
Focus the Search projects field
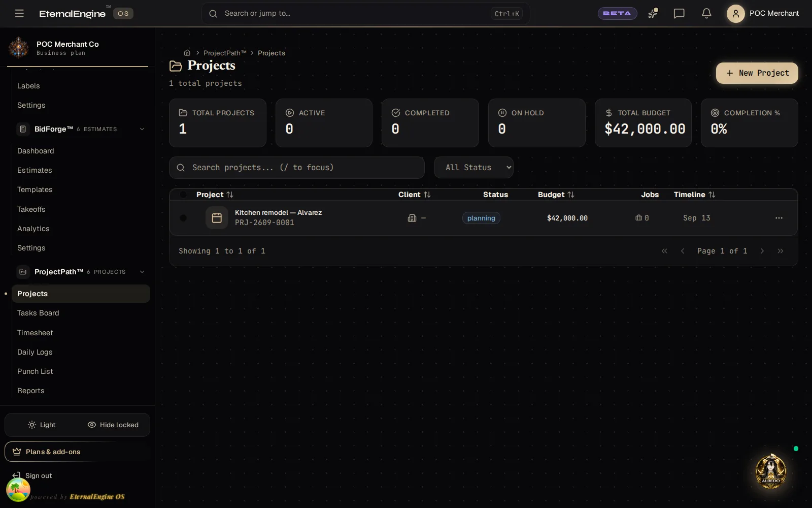(x=297, y=168)
